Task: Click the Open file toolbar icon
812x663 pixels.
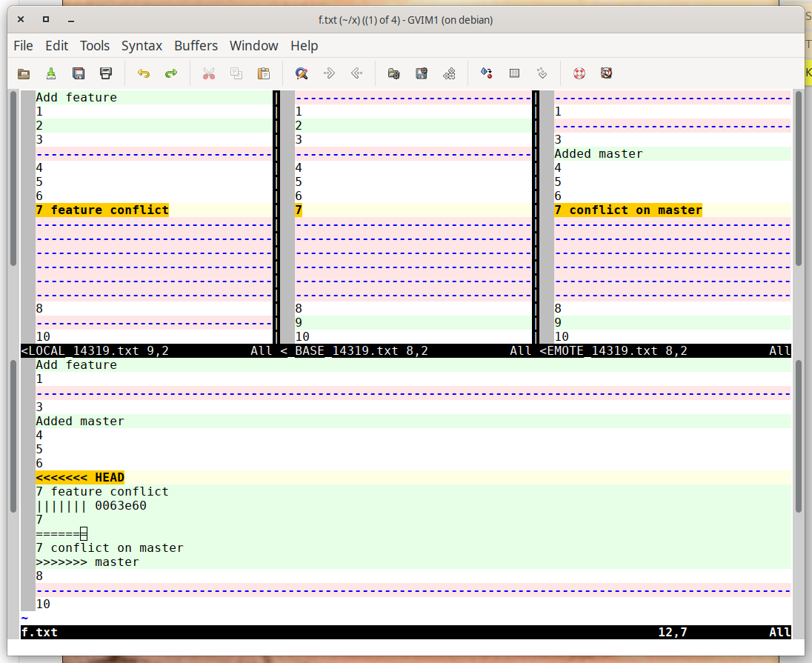Action: [x=24, y=73]
